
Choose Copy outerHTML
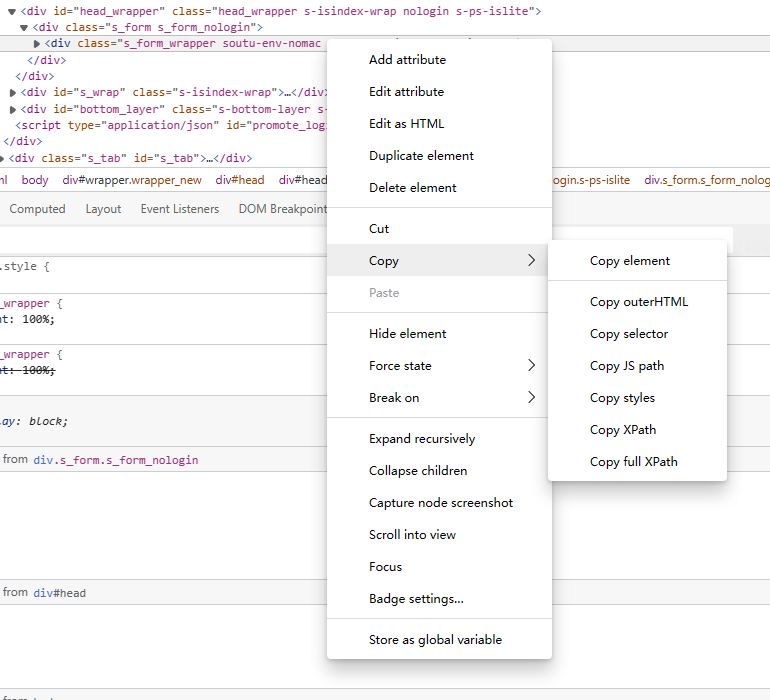[x=638, y=302]
